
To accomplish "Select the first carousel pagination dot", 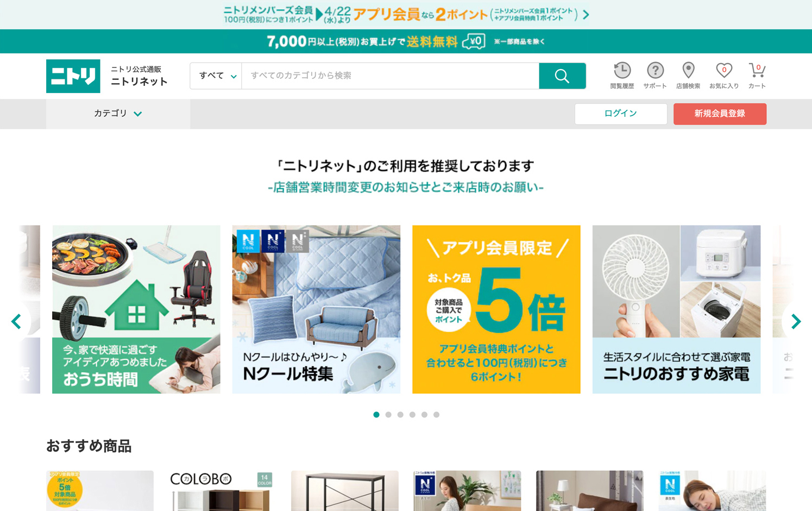I will pyautogui.click(x=376, y=415).
